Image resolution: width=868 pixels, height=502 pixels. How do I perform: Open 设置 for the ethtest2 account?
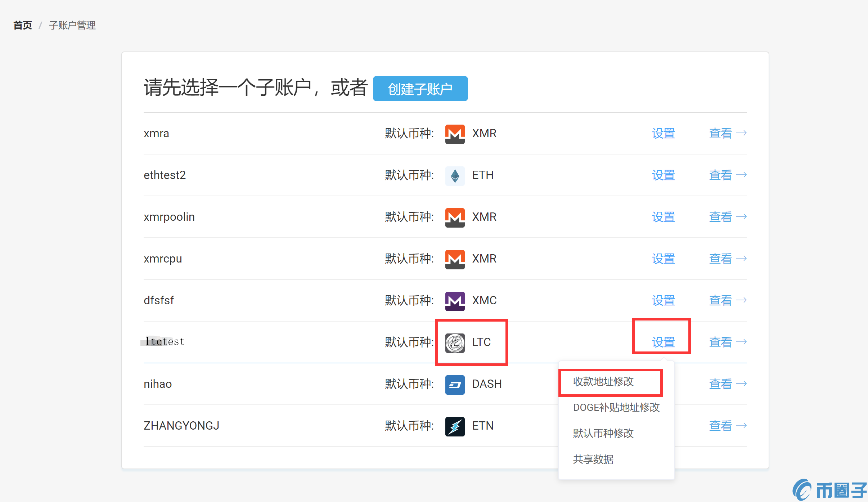click(x=663, y=175)
